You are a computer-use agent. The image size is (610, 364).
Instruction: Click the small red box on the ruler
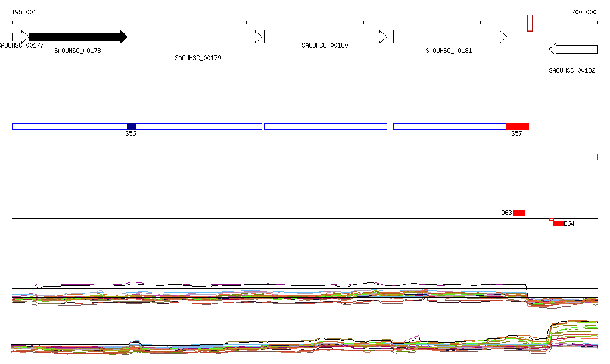[530, 23]
